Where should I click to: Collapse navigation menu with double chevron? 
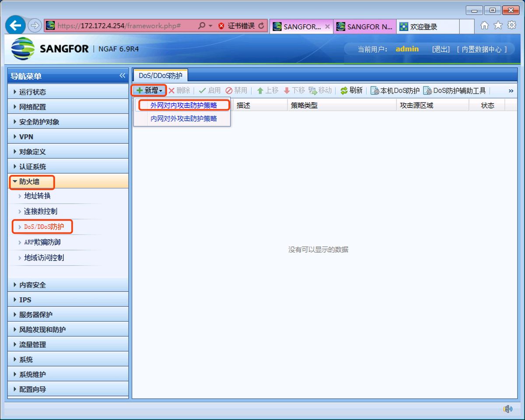pos(122,76)
